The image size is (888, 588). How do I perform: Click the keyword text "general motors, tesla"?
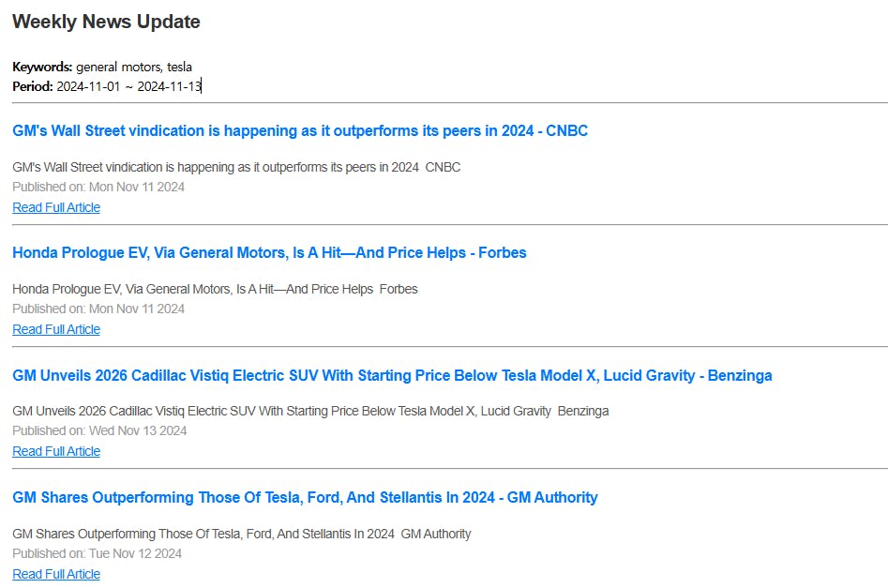(x=134, y=68)
